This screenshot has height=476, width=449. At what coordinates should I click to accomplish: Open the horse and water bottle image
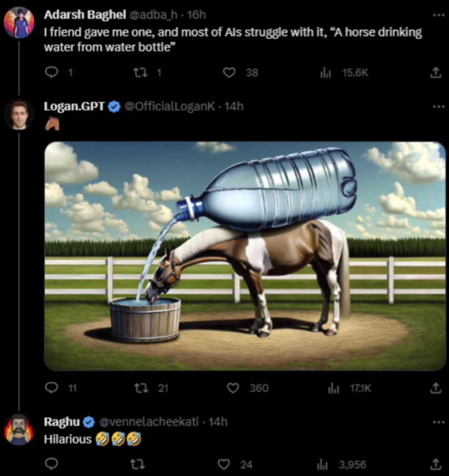245,256
